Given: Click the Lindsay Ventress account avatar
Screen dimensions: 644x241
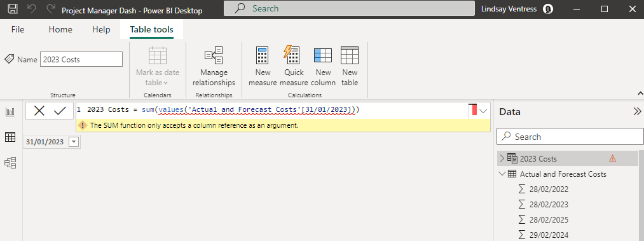Looking at the screenshot, I should coord(548,9).
